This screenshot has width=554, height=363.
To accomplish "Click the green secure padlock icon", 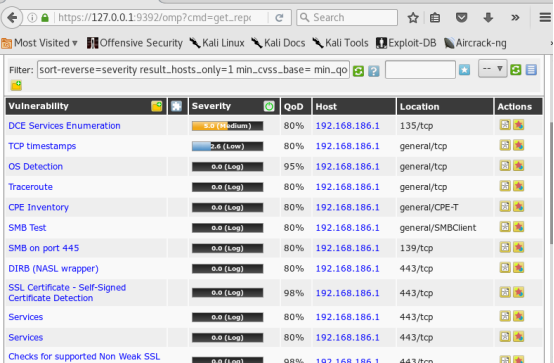I will [x=45, y=17].
